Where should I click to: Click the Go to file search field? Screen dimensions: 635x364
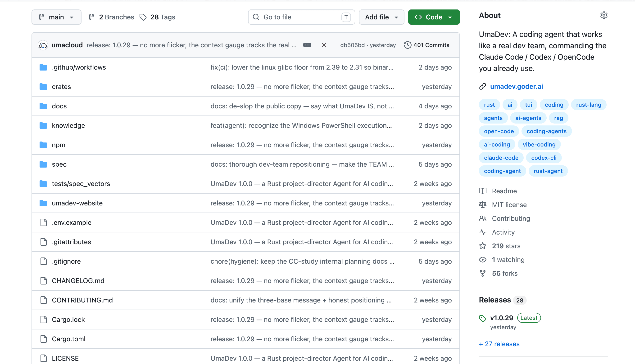coord(301,17)
